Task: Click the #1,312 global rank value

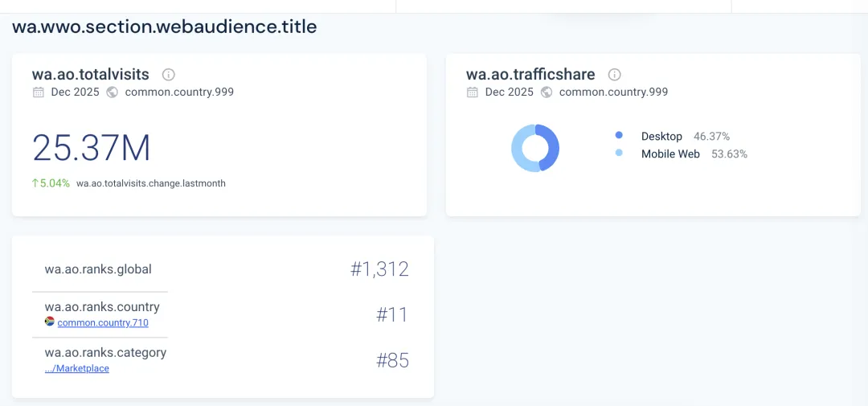Action: click(379, 269)
